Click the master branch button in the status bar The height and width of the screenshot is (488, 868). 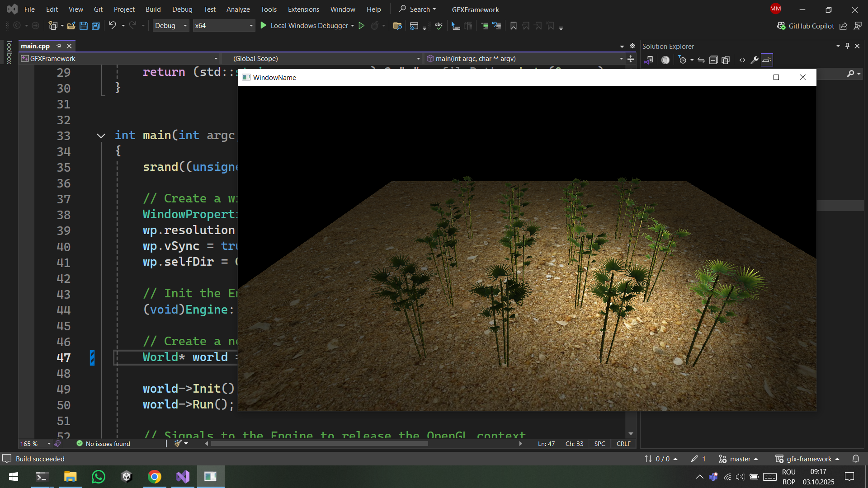pyautogui.click(x=739, y=459)
